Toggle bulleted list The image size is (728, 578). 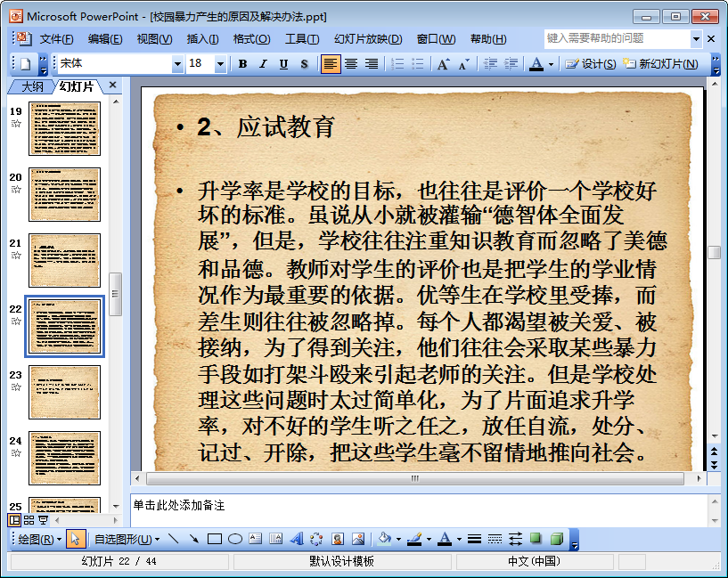(417, 64)
